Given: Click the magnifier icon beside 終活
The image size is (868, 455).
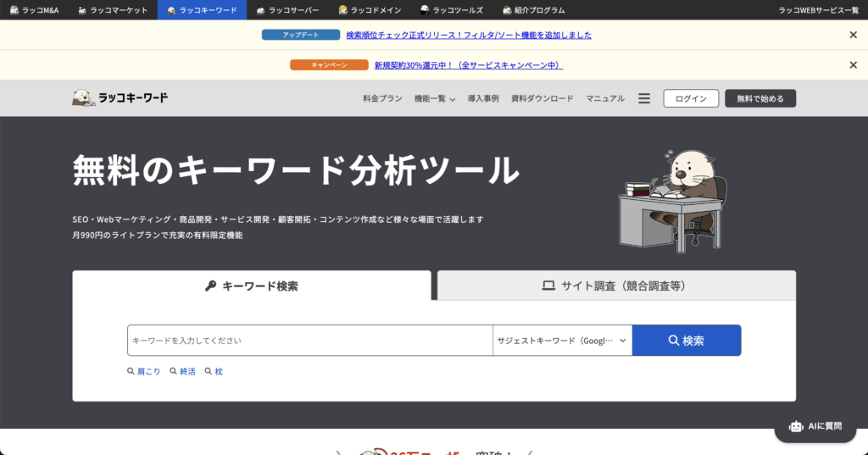Looking at the screenshot, I should (173, 371).
